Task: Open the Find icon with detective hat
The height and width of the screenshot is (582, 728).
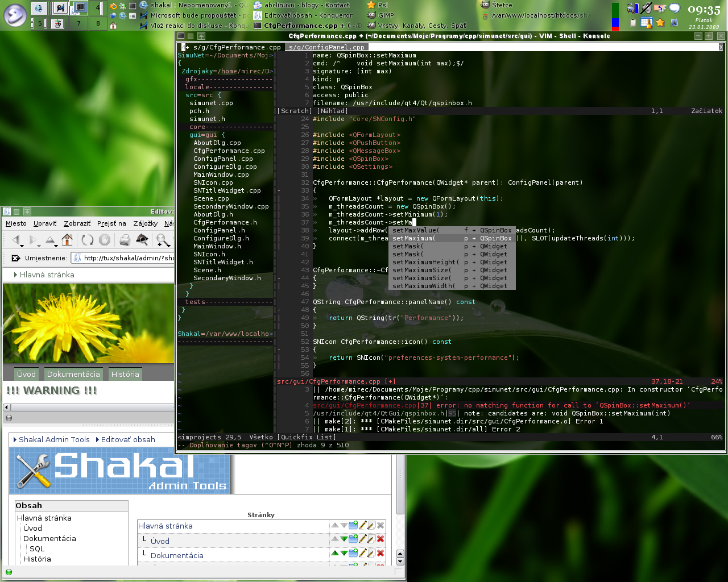Action: tap(142, 240)
